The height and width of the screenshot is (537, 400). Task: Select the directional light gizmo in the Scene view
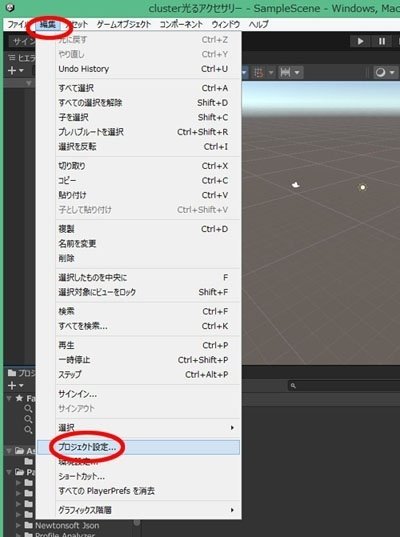click(x=363, y=187)
